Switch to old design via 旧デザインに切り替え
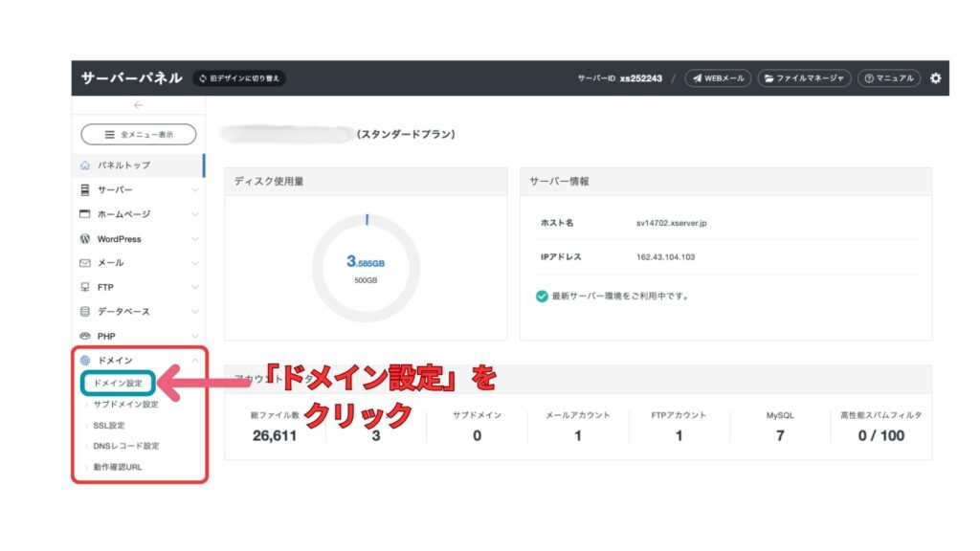 239,78
